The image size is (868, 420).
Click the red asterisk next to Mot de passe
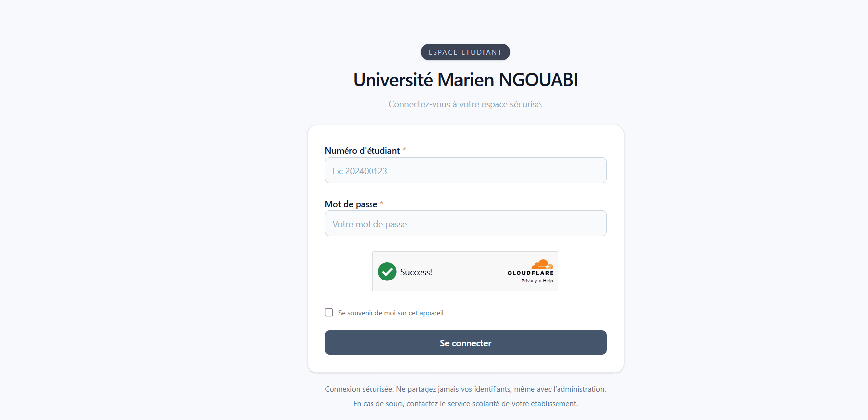point(382,204)
